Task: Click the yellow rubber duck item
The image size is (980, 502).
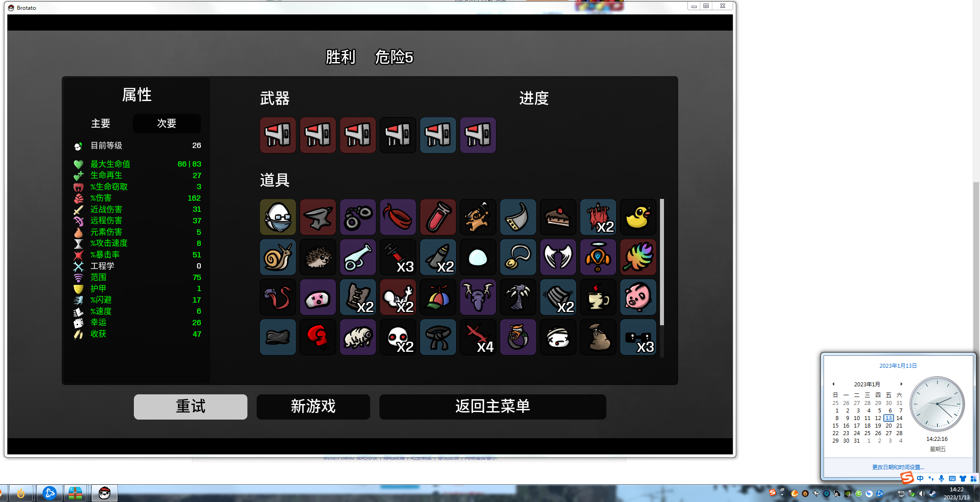Action: click(x=638, y=217)
